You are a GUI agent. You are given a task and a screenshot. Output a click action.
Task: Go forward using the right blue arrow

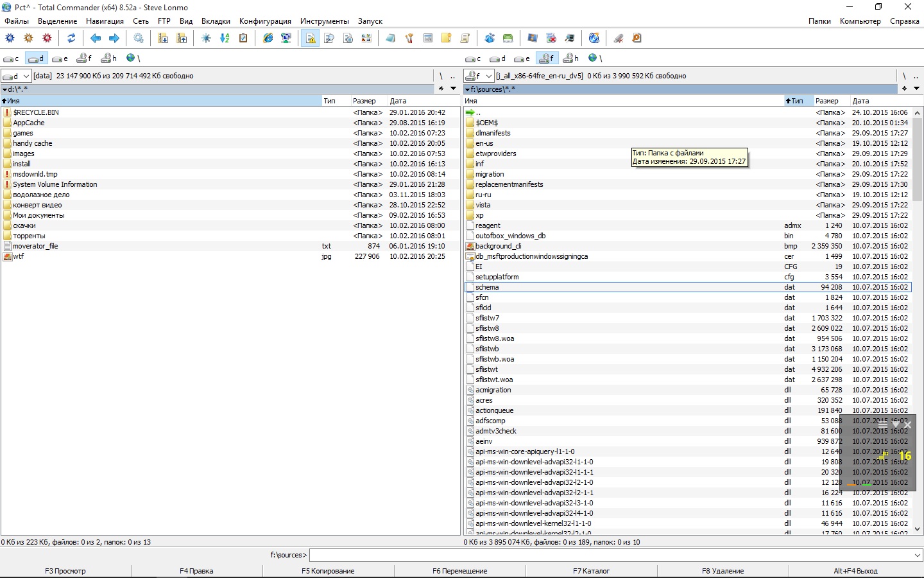click(x=114, y=39)
